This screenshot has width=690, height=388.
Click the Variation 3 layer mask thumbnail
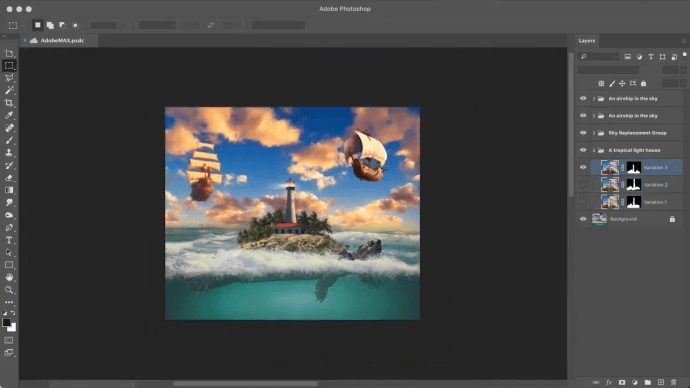pos(634,168)
